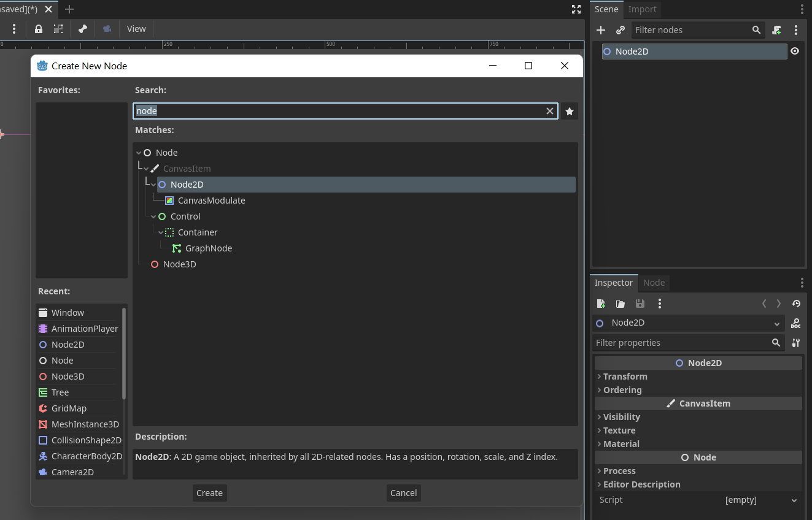The height and width of the screenshot is (520, 812).
Task: Select the lock node icon in the toolbar
Action: point(38,28)
